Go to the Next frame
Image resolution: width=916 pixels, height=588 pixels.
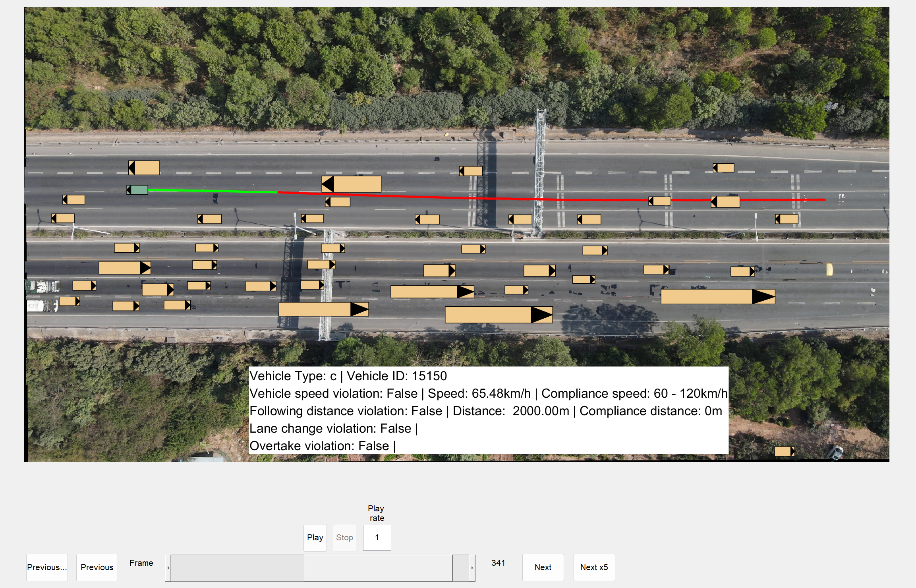543,567
